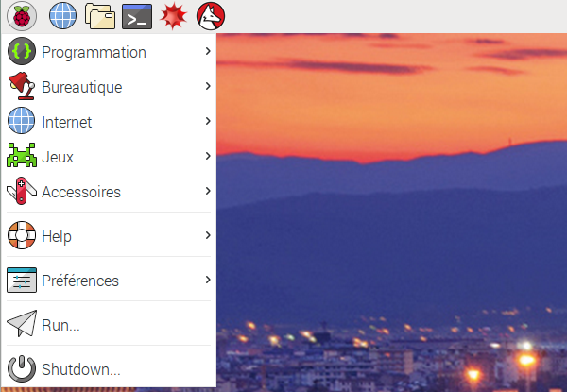Click the Programmation curly braces icon
The height and width of the screenshot is (392, 567).
(x=22, y=51)
